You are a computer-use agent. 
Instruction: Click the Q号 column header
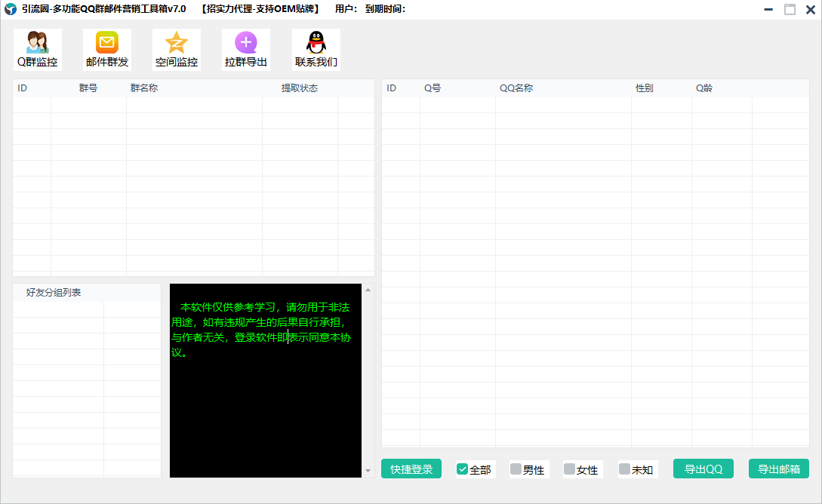coord(433,88)
